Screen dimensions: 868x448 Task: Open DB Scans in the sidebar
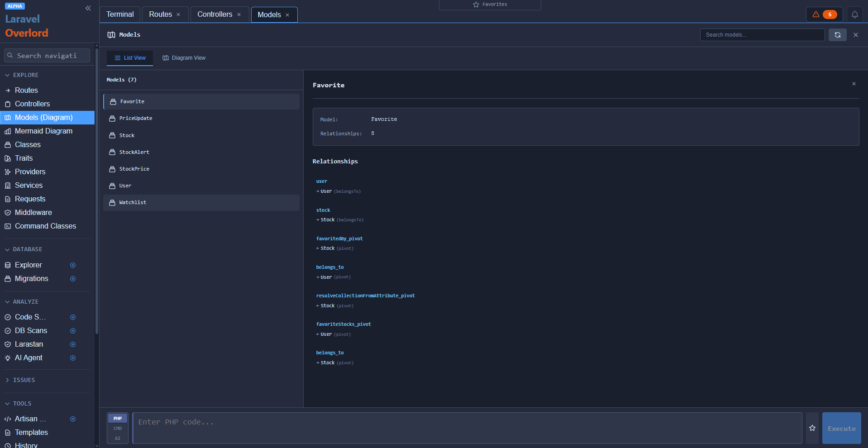(x=31, y=330)
